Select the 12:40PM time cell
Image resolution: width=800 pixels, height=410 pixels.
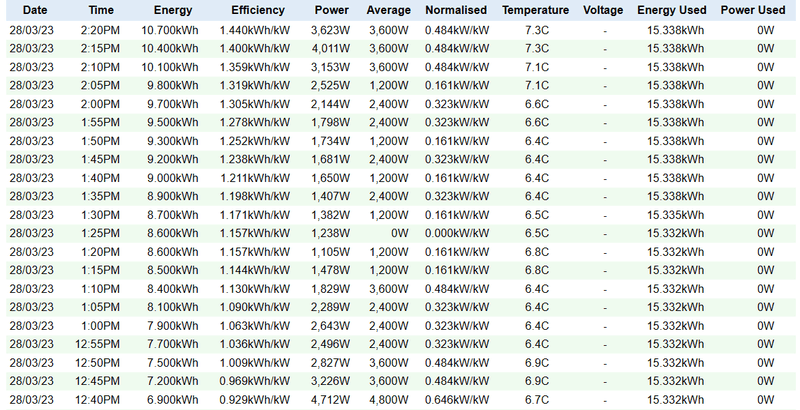coord(97,400)
